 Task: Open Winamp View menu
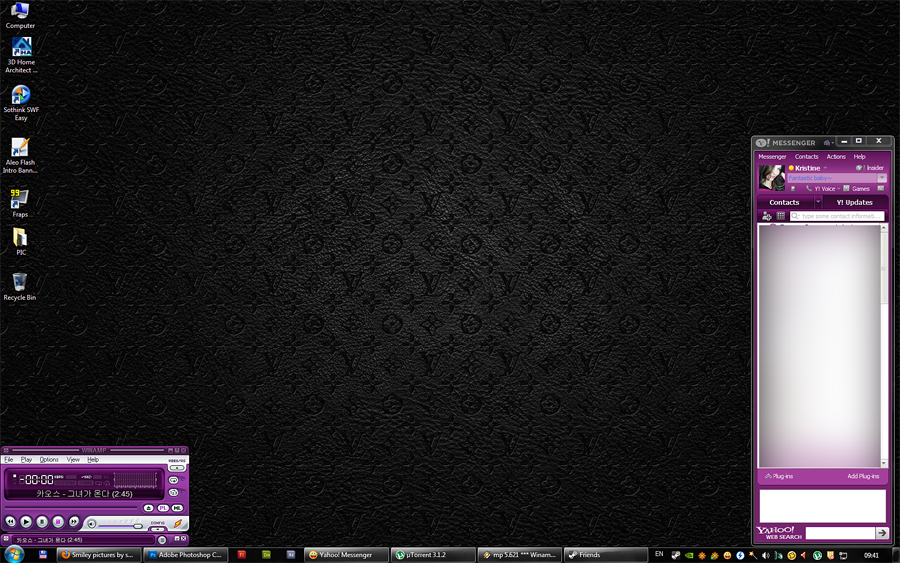tap(73, 460)
